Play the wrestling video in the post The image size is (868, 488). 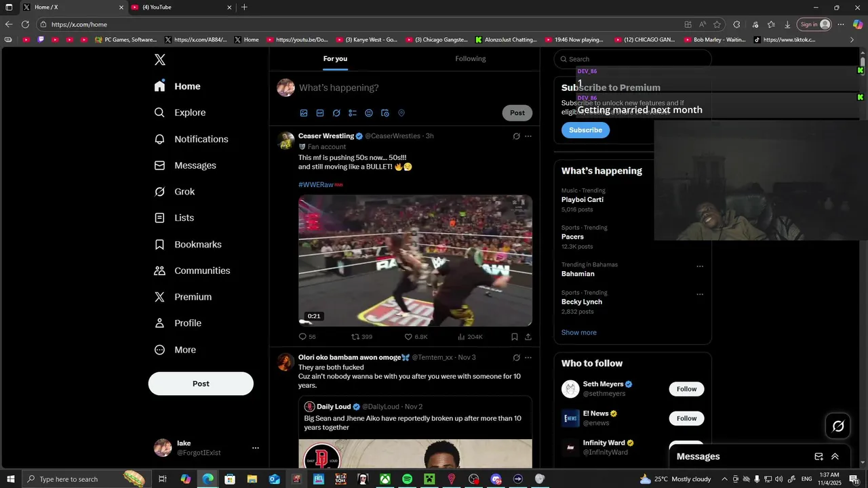click(x=415, y=261)
